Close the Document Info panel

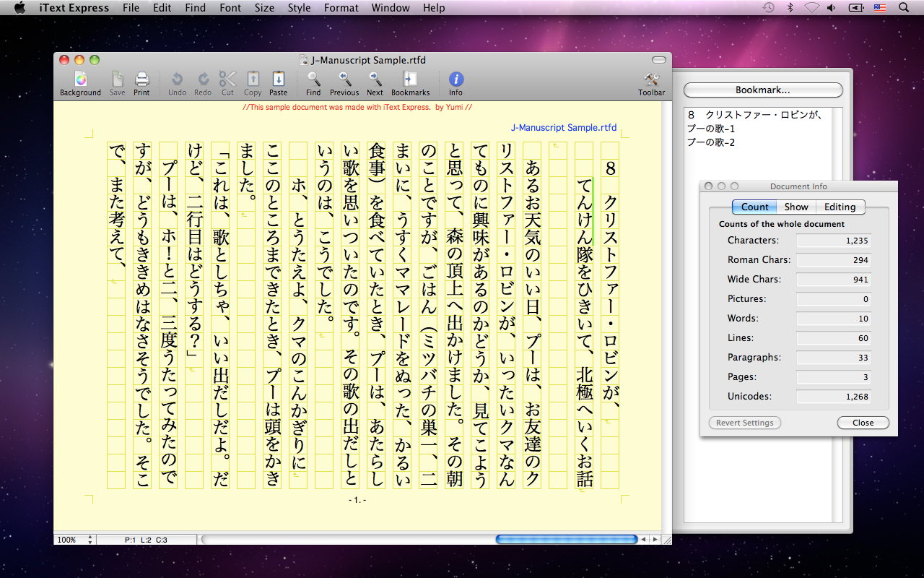pyautogui.click(x=863, y=423)
